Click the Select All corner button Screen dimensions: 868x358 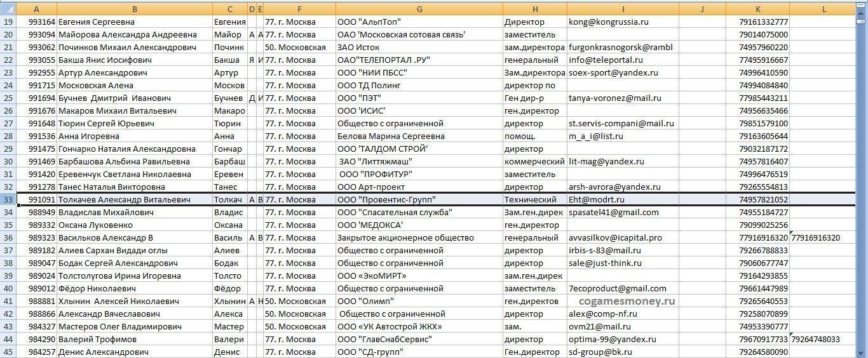8,8
